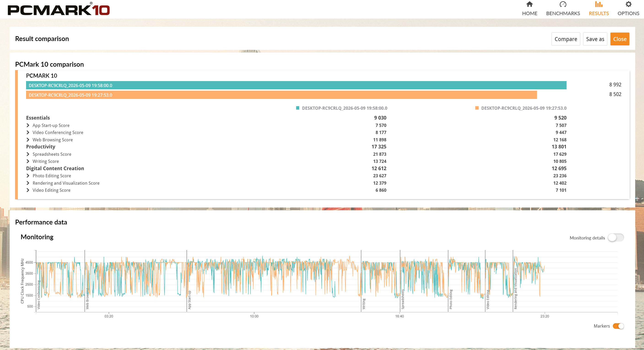Click the CPU Clock Frequency MHz axis label
Image resolution: width=644 pixels, height=350 pixels.
(x=22, y=281)
